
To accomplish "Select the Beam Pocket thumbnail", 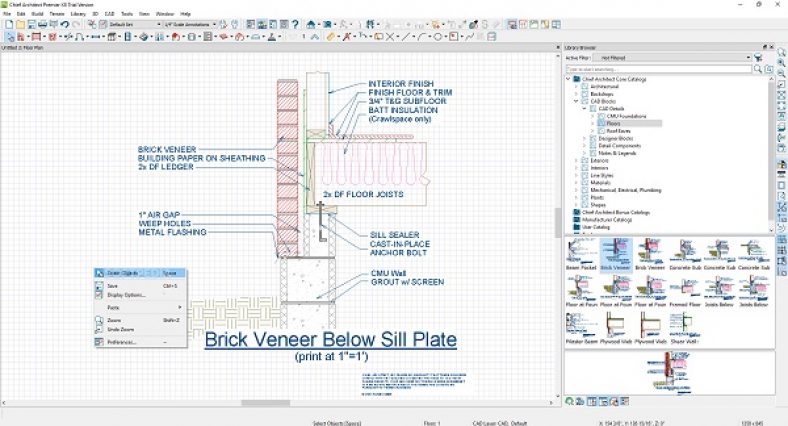I will [581, 255].
